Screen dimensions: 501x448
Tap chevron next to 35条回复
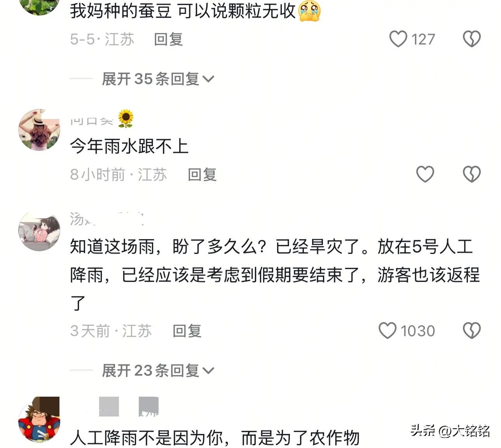point(208,79)
